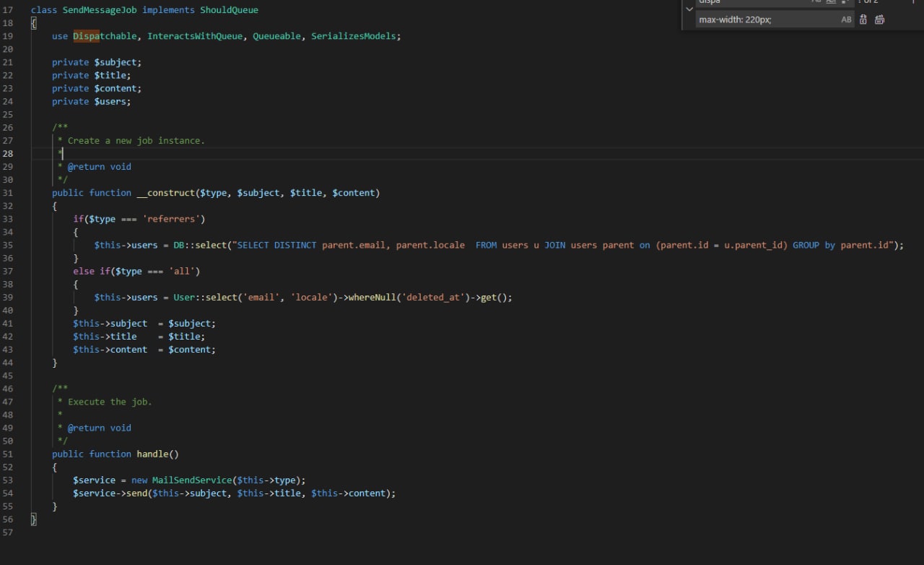The width and height of the screenshot is (924, 565).
Task: Click the closing brace on line 56
Action: click(34, 519)
